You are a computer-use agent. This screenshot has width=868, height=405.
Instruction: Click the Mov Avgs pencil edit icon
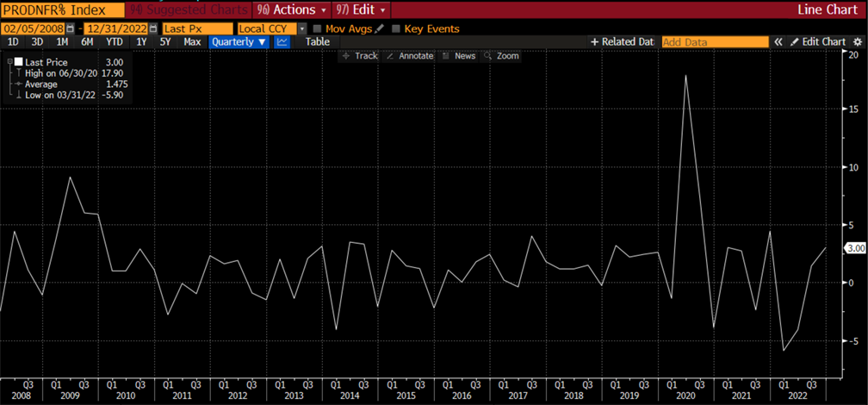tap(379, 28)
